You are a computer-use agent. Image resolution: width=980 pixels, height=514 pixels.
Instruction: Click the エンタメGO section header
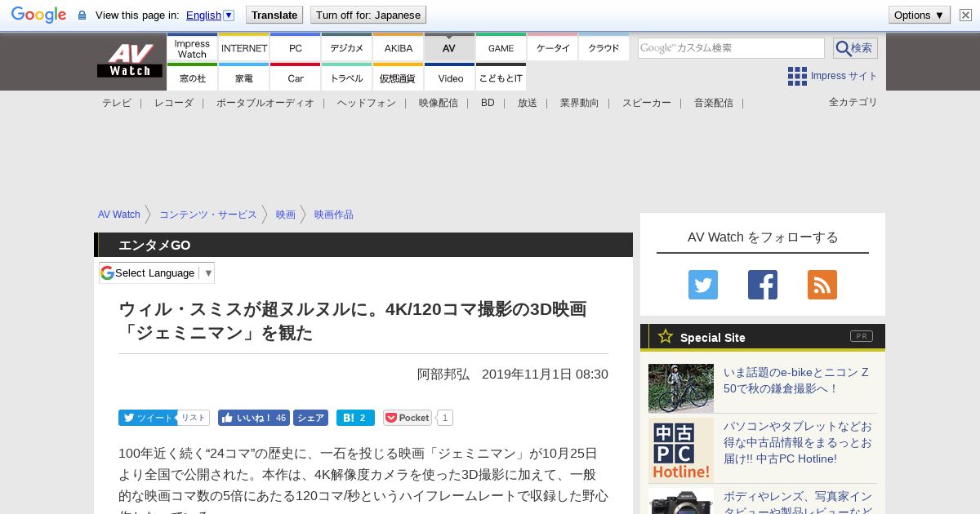coord(363,245)
